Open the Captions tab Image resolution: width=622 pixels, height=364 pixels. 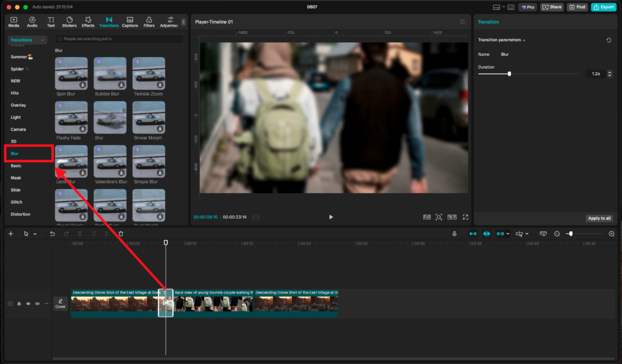[x=130, y=22]
